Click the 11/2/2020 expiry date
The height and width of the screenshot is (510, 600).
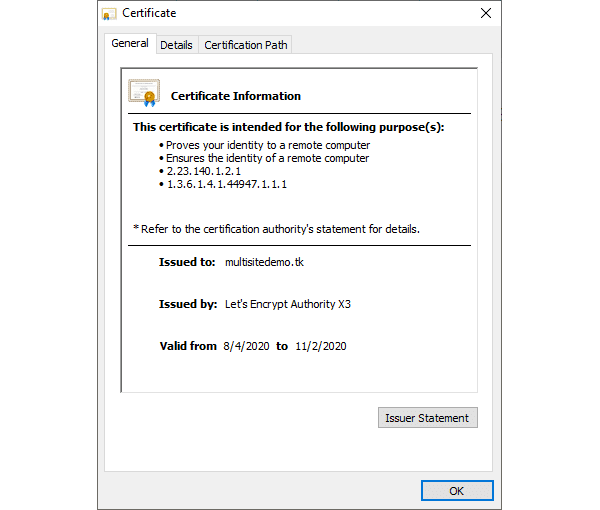[x=321, y=346]
